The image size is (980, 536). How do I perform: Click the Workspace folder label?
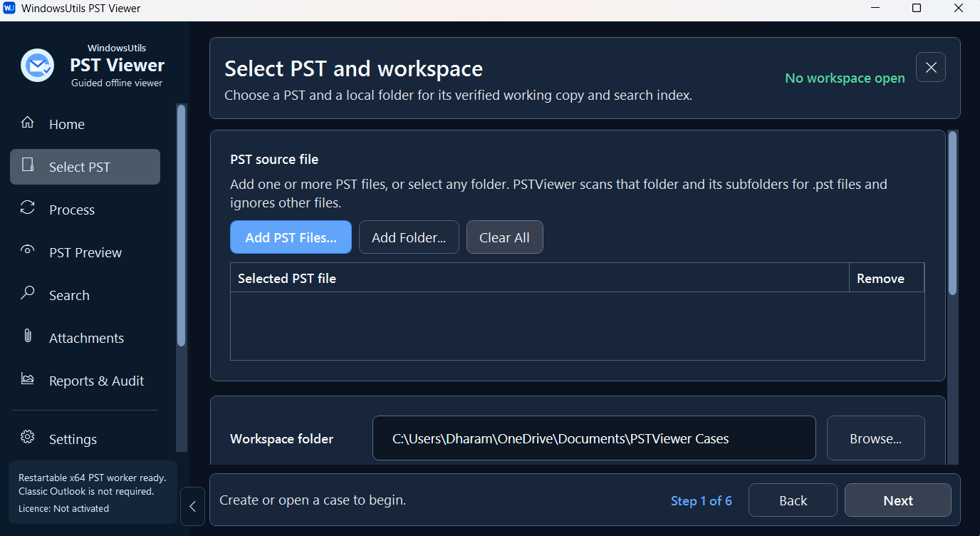click(x=282, y=439)
